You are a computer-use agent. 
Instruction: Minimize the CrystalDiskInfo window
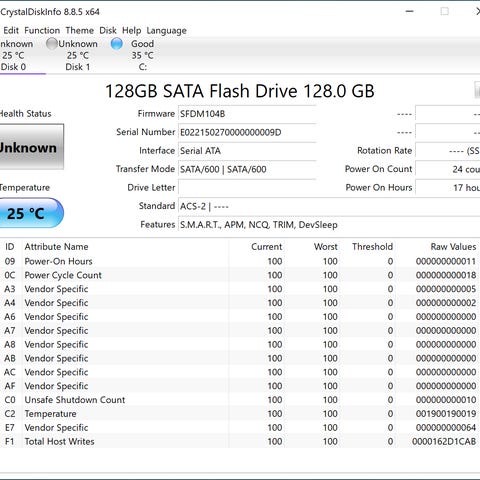tap(409, 12)
